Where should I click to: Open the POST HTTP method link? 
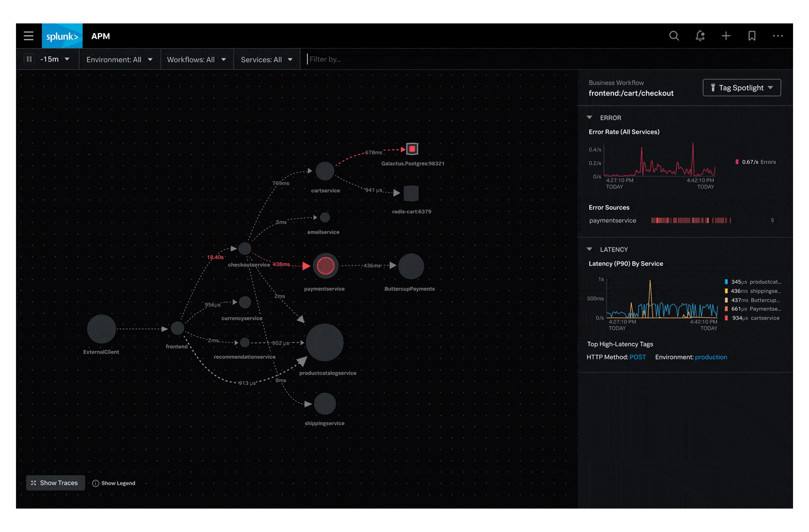pyautogui.click(x=638, y=357)
